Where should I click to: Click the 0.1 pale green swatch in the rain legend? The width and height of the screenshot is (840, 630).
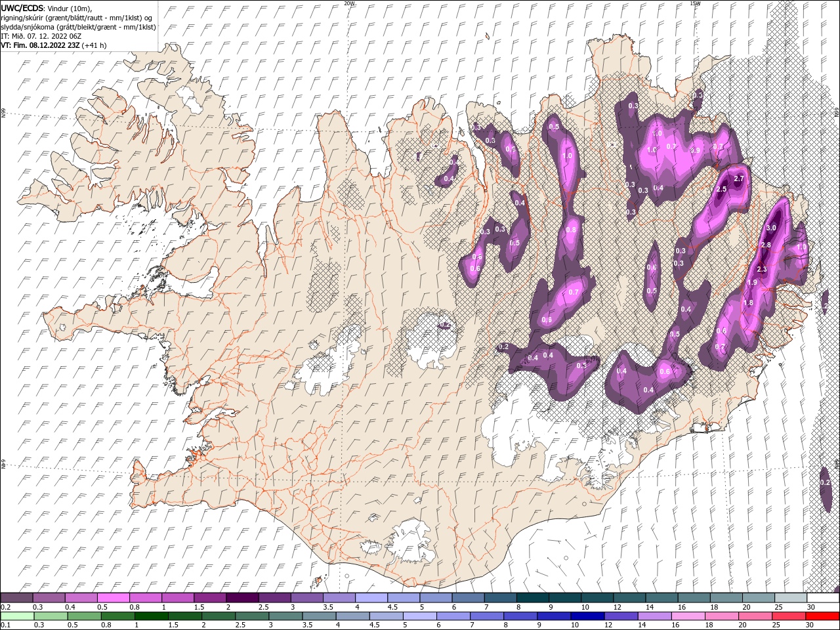[17, 616]
